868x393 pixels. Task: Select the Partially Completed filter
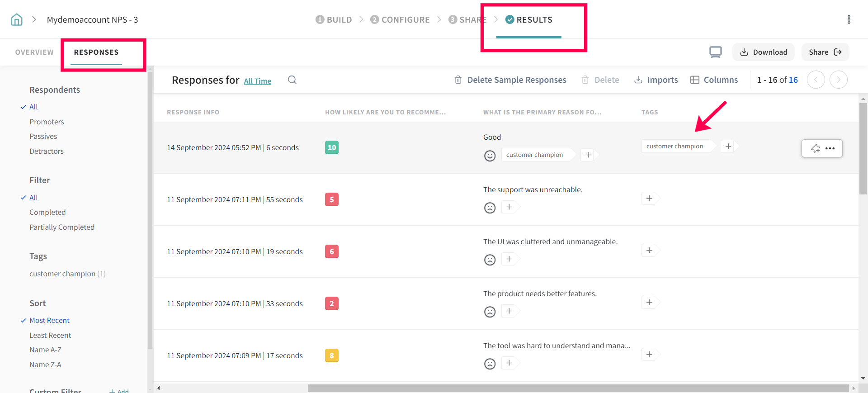62,227
